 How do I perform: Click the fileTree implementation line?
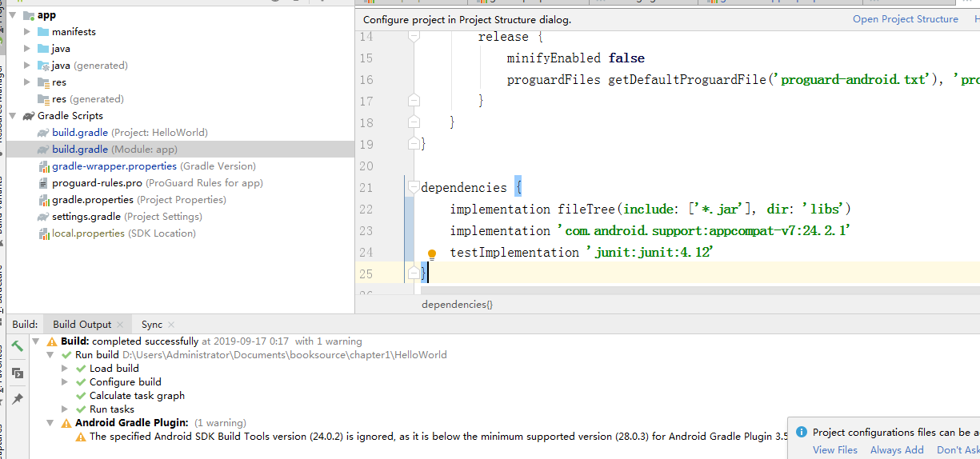click(x=650, y=210)
